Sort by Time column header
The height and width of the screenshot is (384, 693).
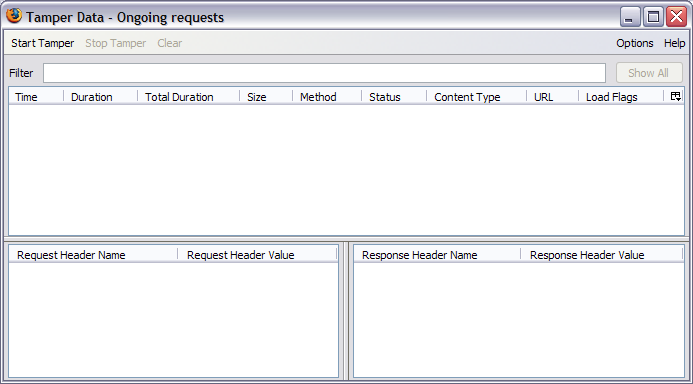point(36,97)
